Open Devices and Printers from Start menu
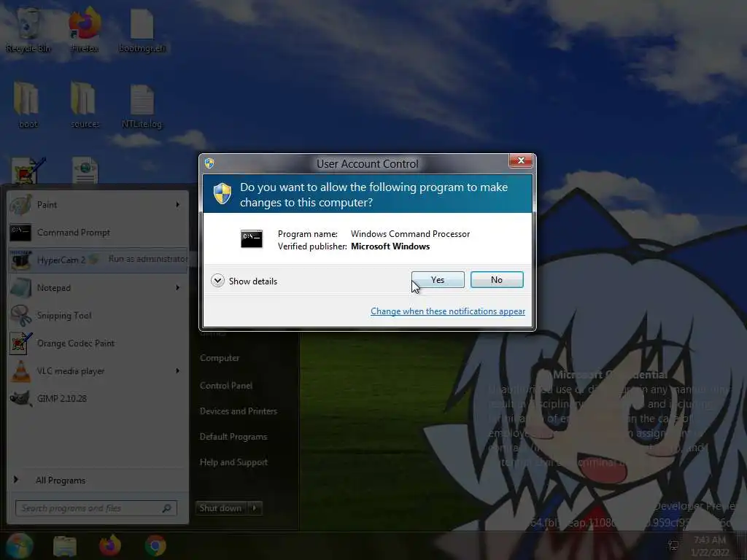 coord(239,411)
